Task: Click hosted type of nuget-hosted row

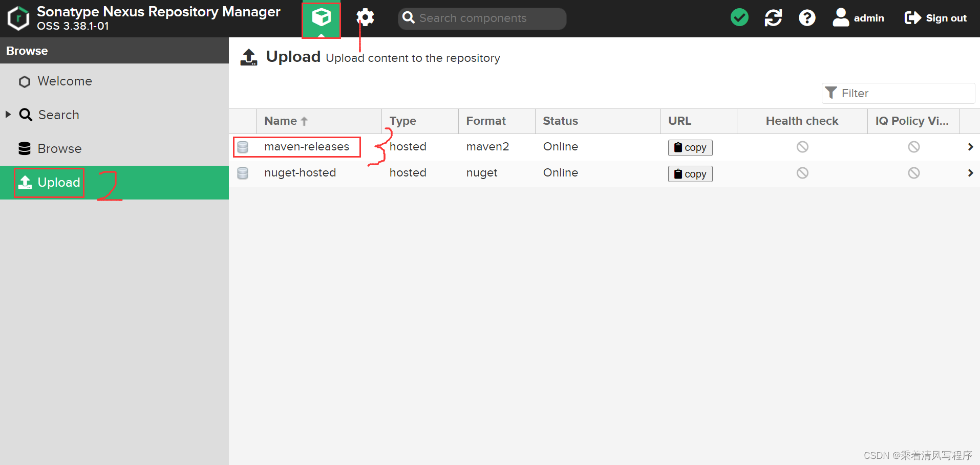Action: (408, 173)
